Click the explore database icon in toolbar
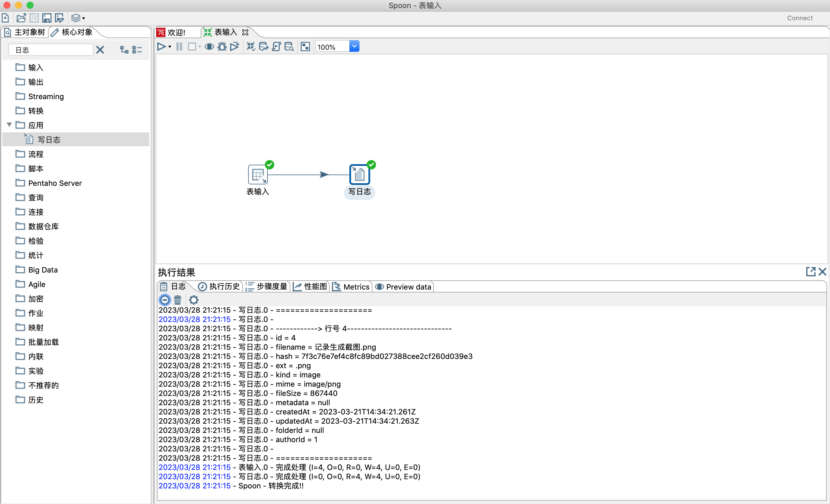This screenshot has width=830, height=504. pos(289,47)
